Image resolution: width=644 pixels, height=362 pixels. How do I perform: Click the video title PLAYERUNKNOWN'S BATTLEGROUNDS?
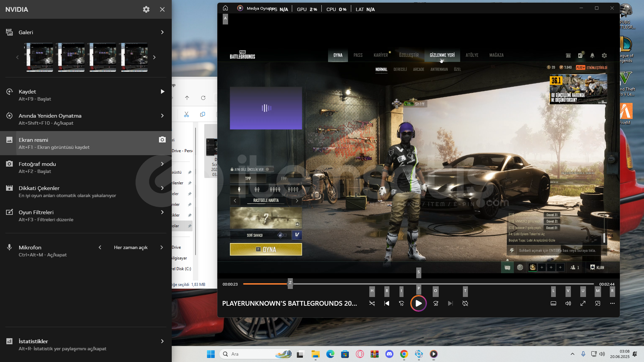pyautogui.click(x=289, y=303)
